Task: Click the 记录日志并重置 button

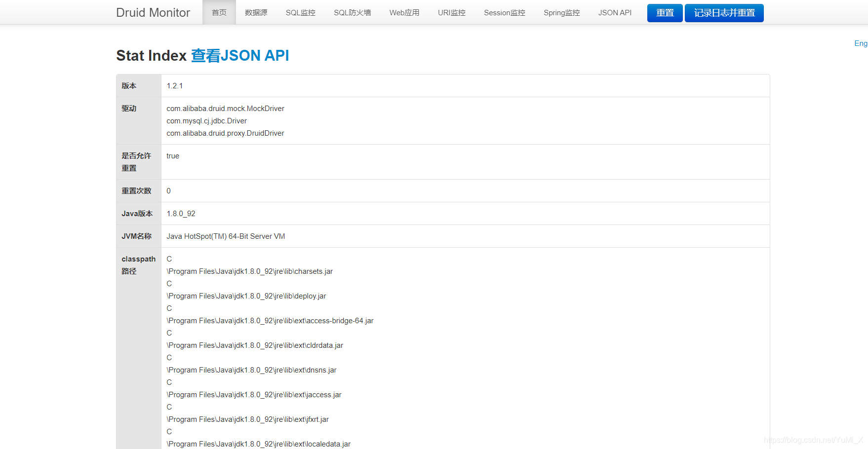Action: 724,13
